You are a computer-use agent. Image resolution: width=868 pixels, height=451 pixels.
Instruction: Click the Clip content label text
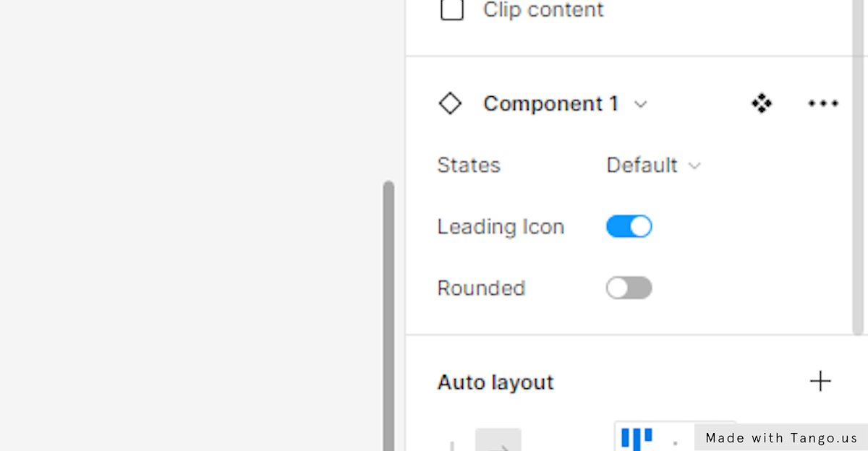pyautogui.click(x=543, y=9)
